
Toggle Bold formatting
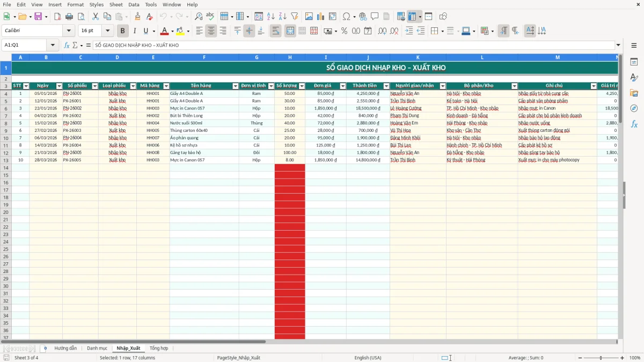click(122, 31)
